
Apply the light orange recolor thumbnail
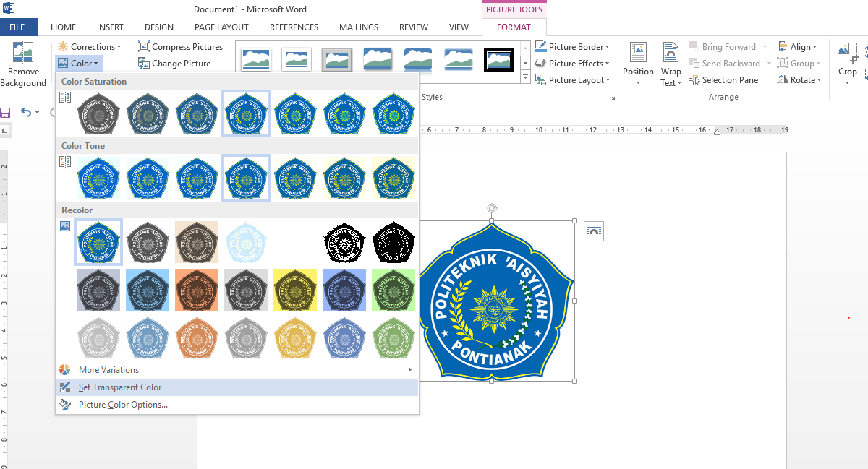(x=197, y=337)
